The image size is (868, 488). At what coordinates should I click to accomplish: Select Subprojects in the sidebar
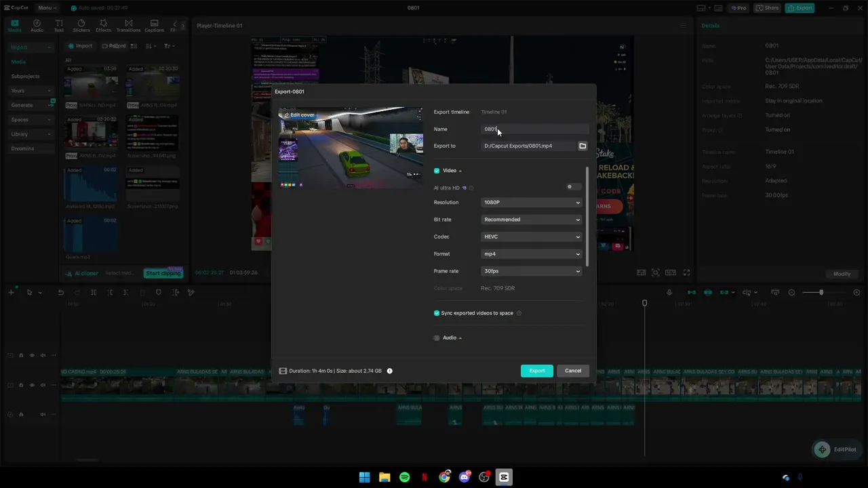click(26, 76)
